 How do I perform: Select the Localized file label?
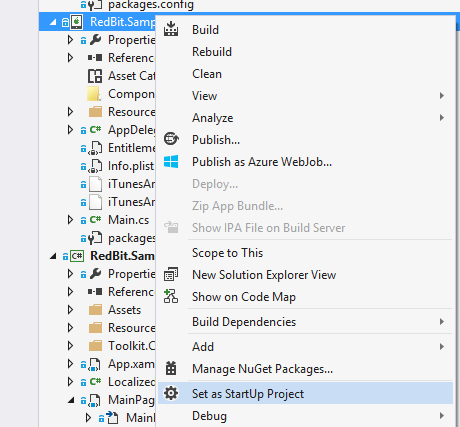(x=132, y=382)
